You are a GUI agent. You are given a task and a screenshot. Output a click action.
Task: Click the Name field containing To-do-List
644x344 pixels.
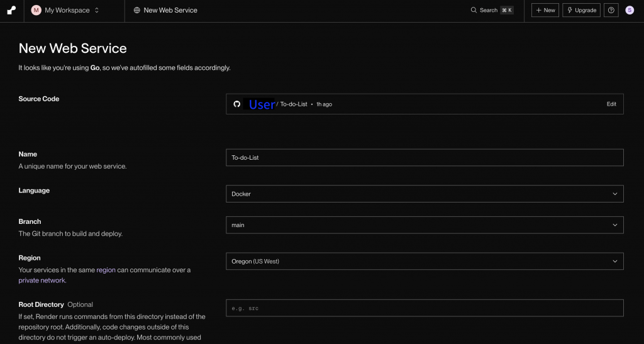point(425,157)
